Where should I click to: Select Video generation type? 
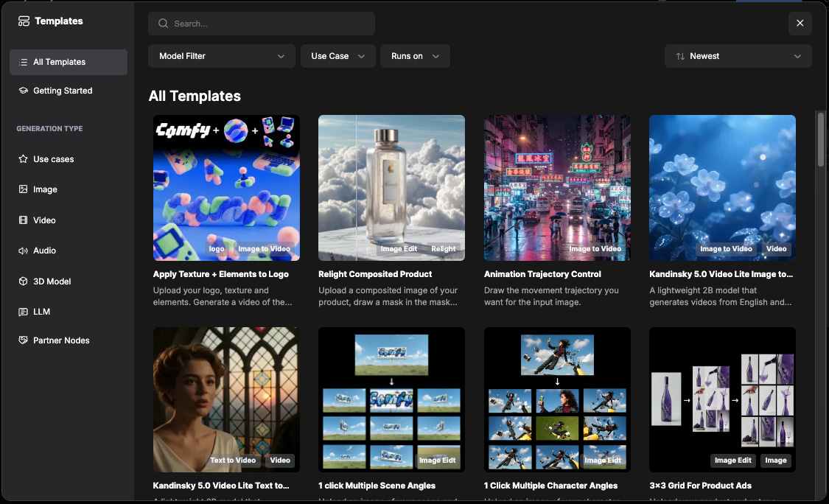pos(69,220)
